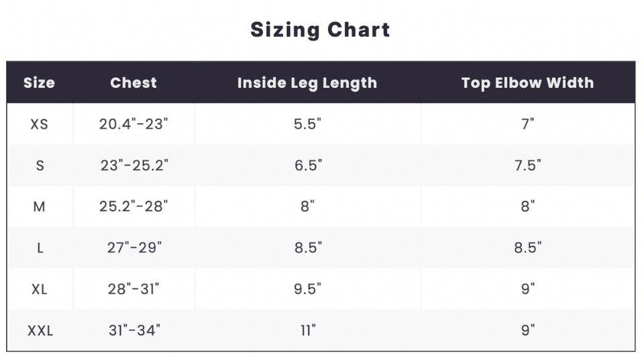644x362 pixels.
Task: Click the 5.5" inside leg length cell
Action: [x=307, y=124]
